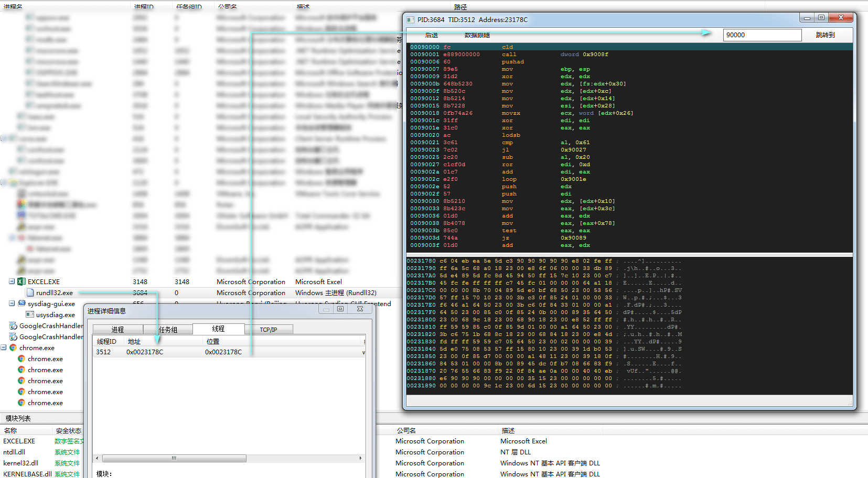The image size is (868, 478).
Task: Collapse the EXCEL.EXE process tree node
Action: point(12,281)
